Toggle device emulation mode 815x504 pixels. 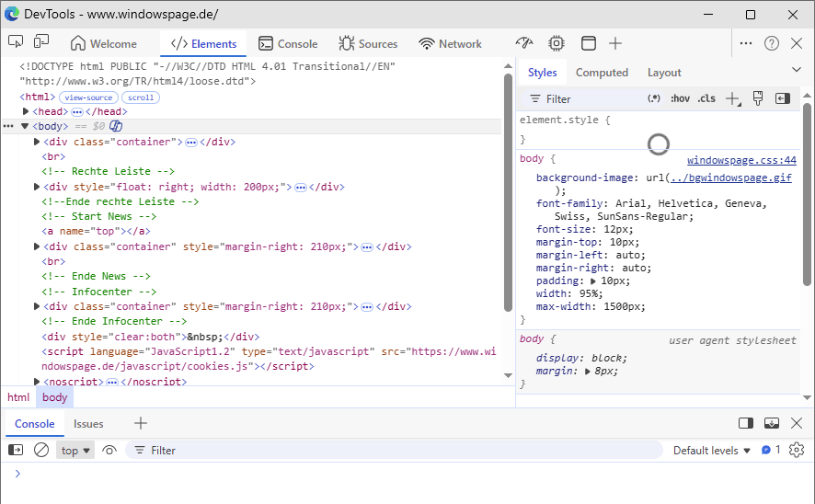coord(41,41)
